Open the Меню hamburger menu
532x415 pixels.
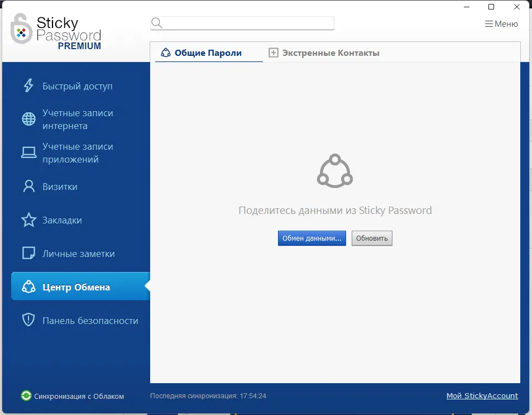(x=501, y=24)
